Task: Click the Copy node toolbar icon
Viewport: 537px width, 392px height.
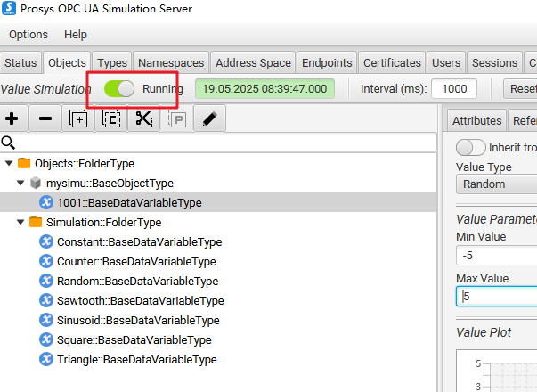Action: coord(111,118)
